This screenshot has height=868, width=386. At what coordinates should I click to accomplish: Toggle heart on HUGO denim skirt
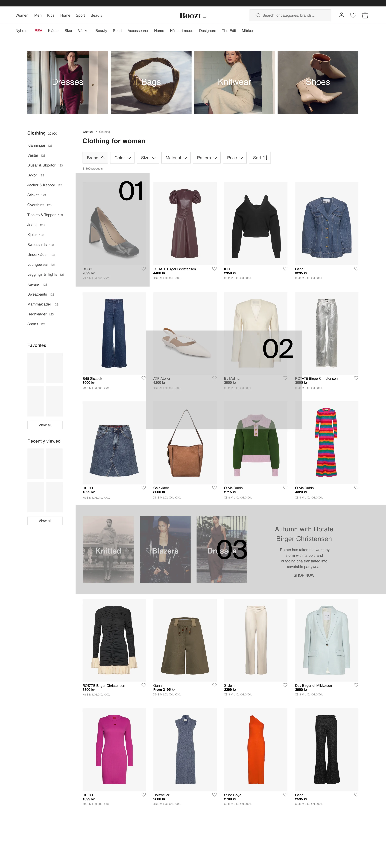tap(144, 488)
